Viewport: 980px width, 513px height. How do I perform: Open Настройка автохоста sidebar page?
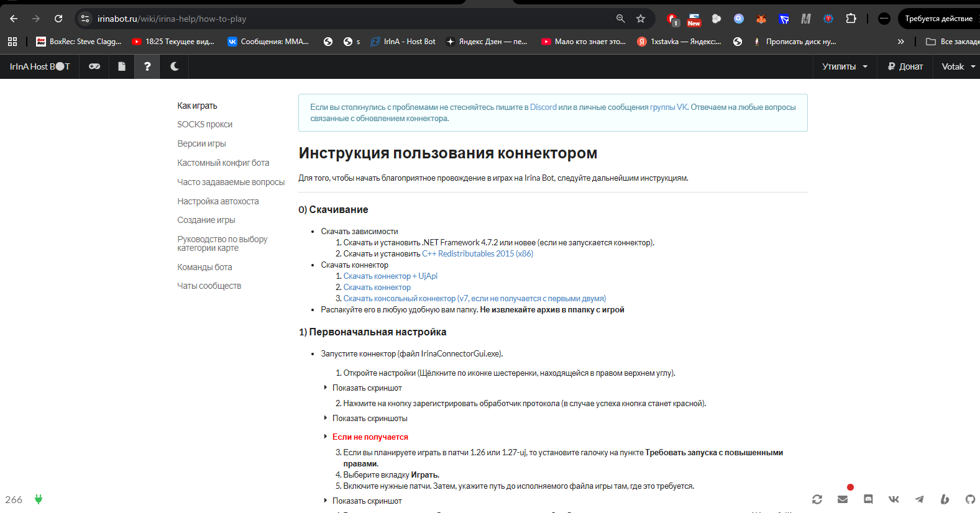coord(218,202)
